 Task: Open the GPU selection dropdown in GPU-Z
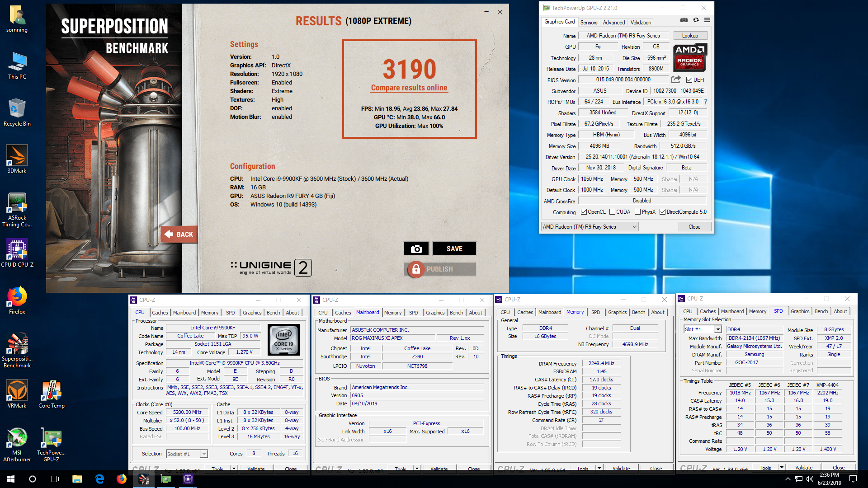coord(590,227)
